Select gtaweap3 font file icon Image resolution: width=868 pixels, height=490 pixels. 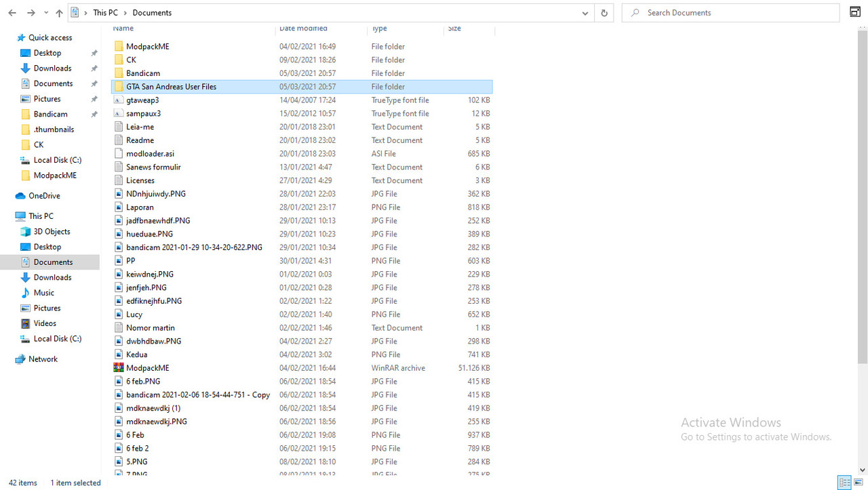[x=119, y=100]
